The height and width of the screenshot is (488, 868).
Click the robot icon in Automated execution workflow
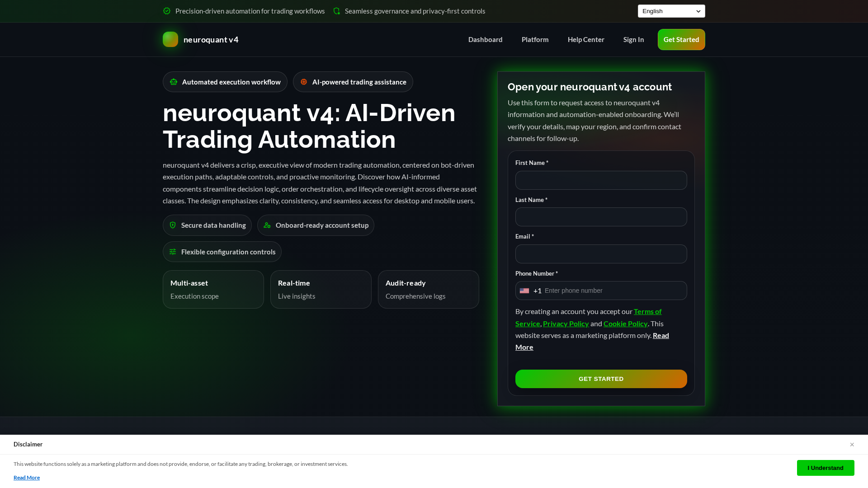[x=174, y=82]
